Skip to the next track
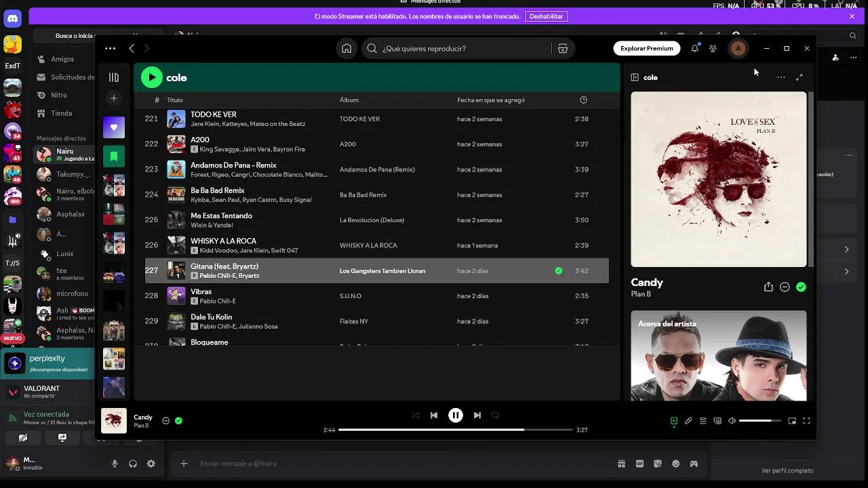Screen dimensions: 868x488 tap(477, 415)
